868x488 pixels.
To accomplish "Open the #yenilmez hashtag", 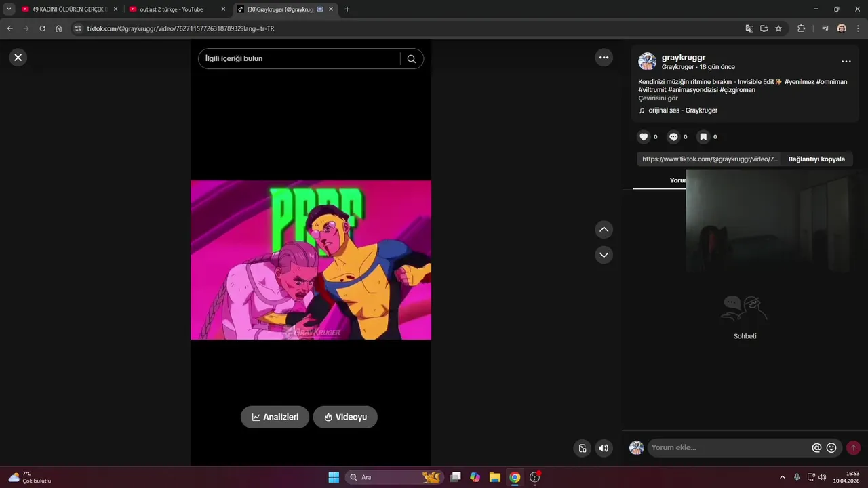I will tap(799, 82).
